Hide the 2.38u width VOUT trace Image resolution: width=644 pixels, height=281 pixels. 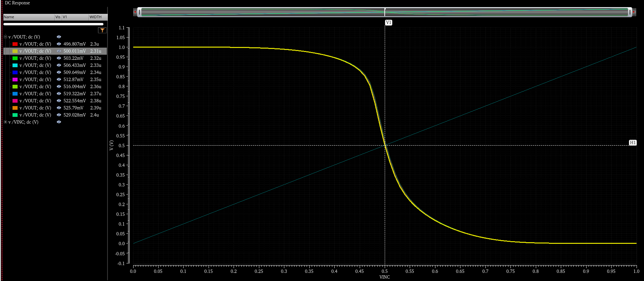[x=59, y=101]
